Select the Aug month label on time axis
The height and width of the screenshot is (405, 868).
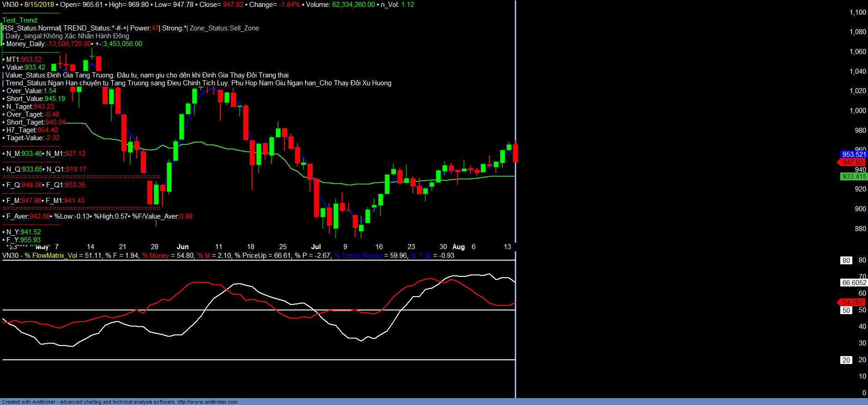pos(458,247)
